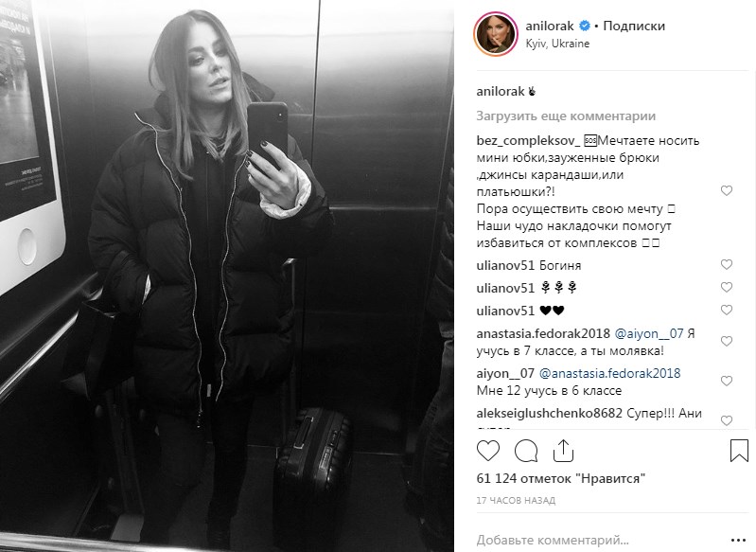Open the Kyiv, Ukraine location link

[557, 44]
